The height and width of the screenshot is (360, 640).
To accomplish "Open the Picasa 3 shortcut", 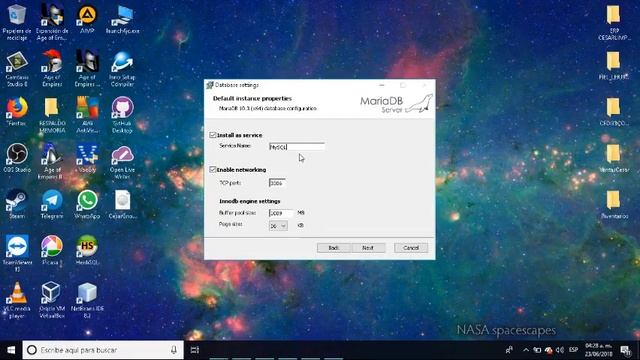I will tap(52, 250).
